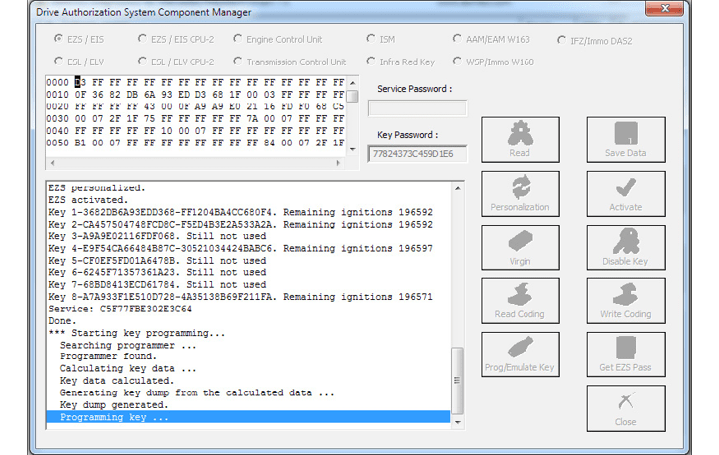Select the Infra Red Key option
Screen dimensions: 719x455
coord(372,62)
